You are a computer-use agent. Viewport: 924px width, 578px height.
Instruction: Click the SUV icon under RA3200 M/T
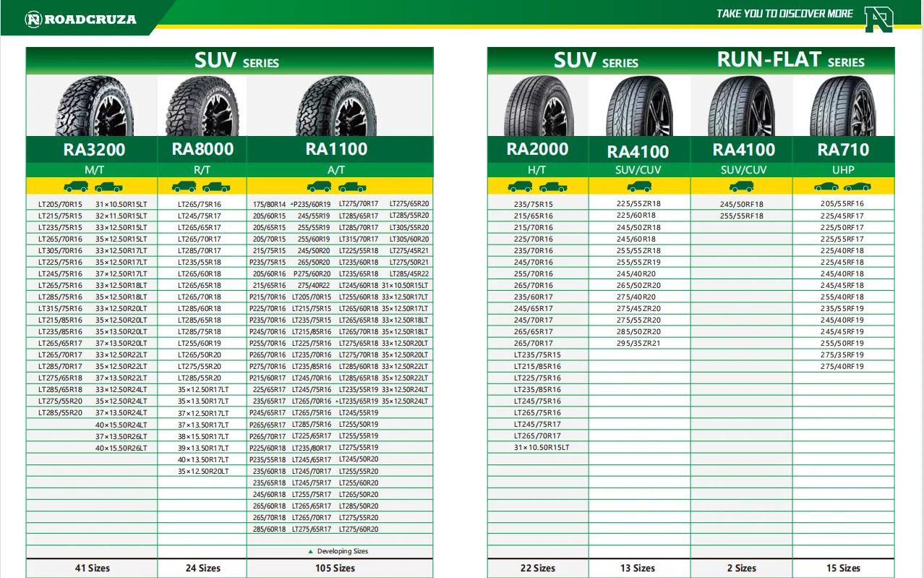tap(77, 187)
